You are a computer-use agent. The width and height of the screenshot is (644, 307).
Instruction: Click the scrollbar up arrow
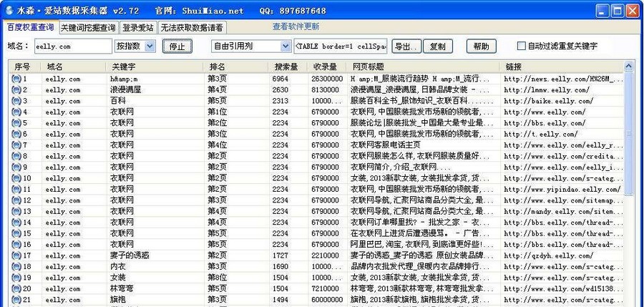tap(628, 66)
